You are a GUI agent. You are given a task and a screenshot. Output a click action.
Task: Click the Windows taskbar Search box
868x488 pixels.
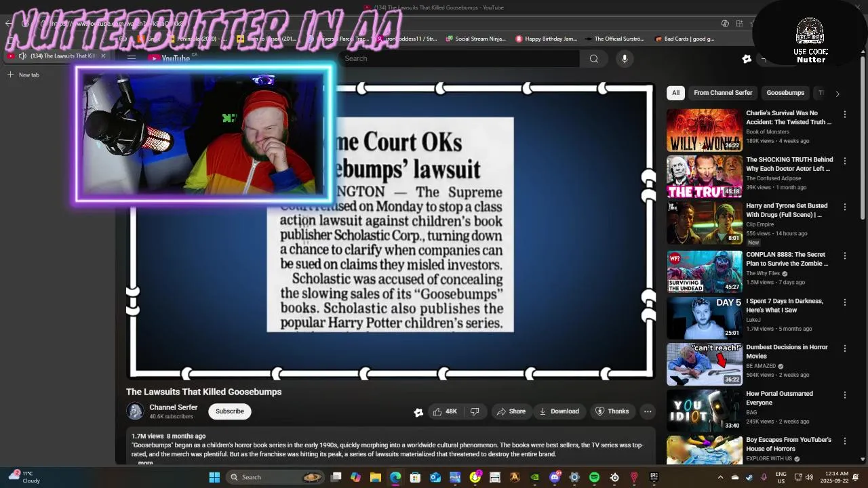click(275, 477)
